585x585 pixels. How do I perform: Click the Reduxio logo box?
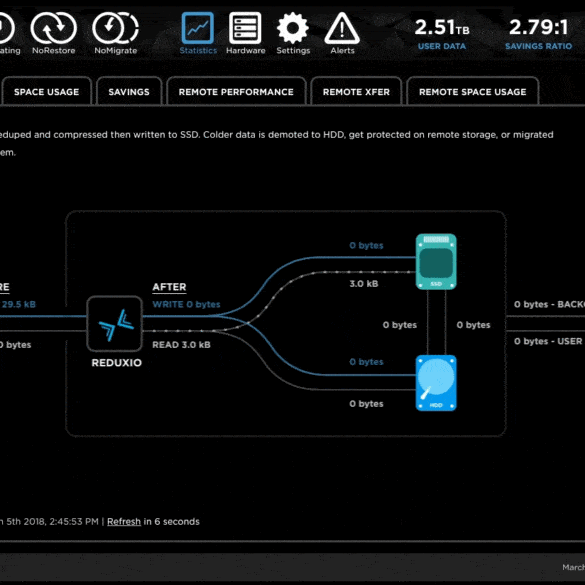(x=115, y=324)
